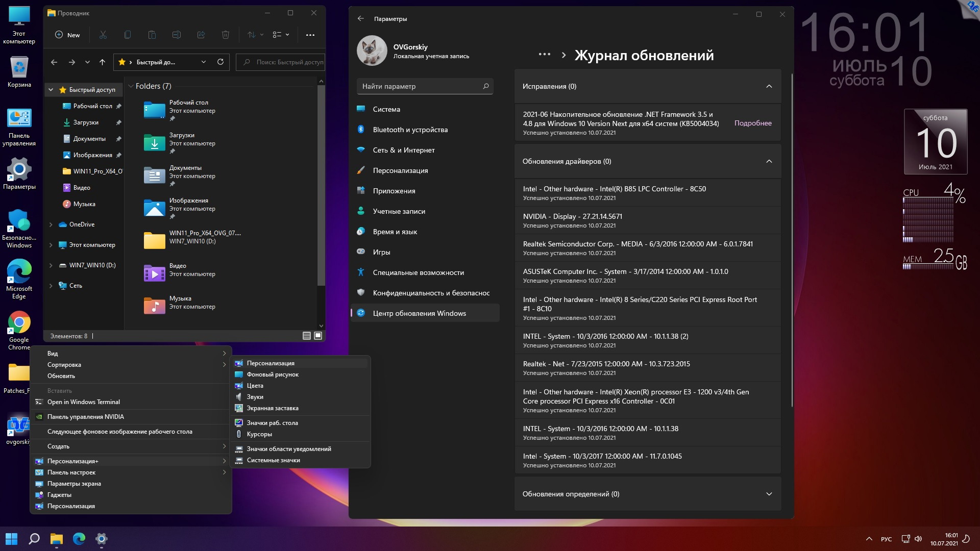Image resolution: width=980 pixels, height=551 pixels.
Task: Collapse the Исправления section
Action: (x=769, y=86)
